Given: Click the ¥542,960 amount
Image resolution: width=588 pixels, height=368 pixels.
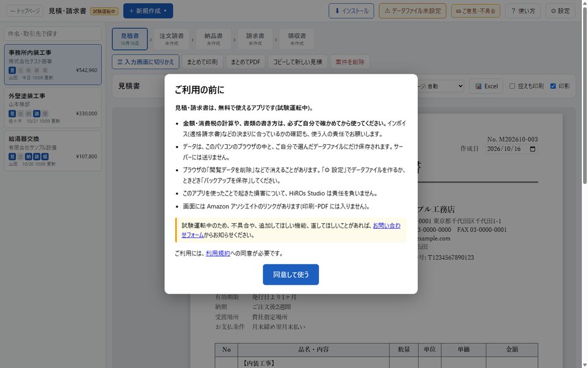Looking at the screenshot, I should coord(86,70).
